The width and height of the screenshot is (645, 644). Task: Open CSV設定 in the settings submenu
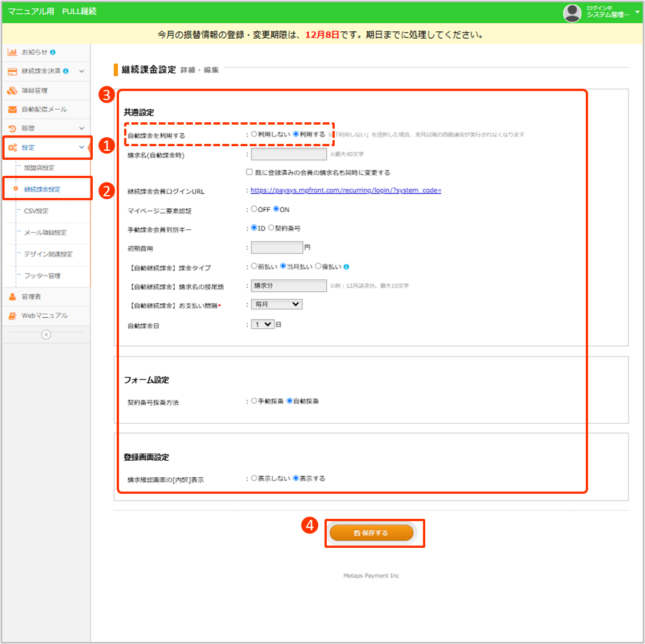coord(36,211)
